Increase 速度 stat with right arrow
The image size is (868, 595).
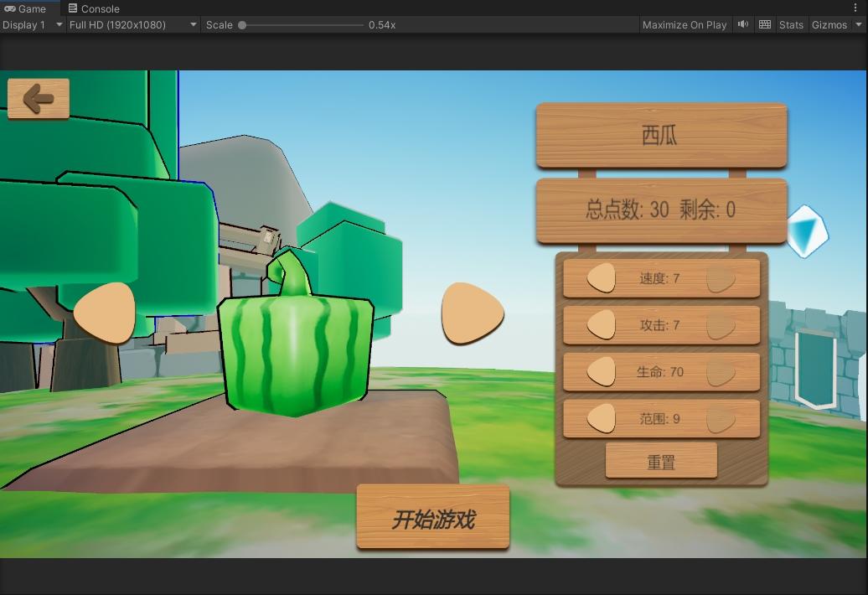click(x=721, y=278)
